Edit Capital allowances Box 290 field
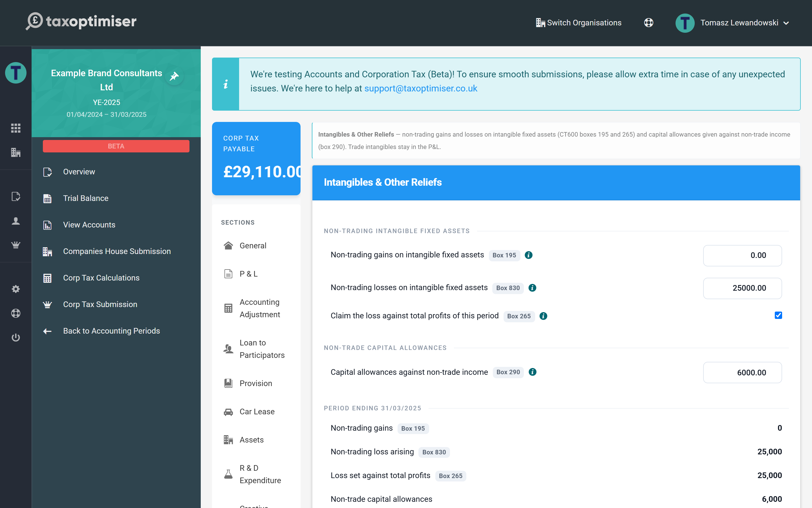The height and width of the screenshot is (508, 812). coord(742,373)
